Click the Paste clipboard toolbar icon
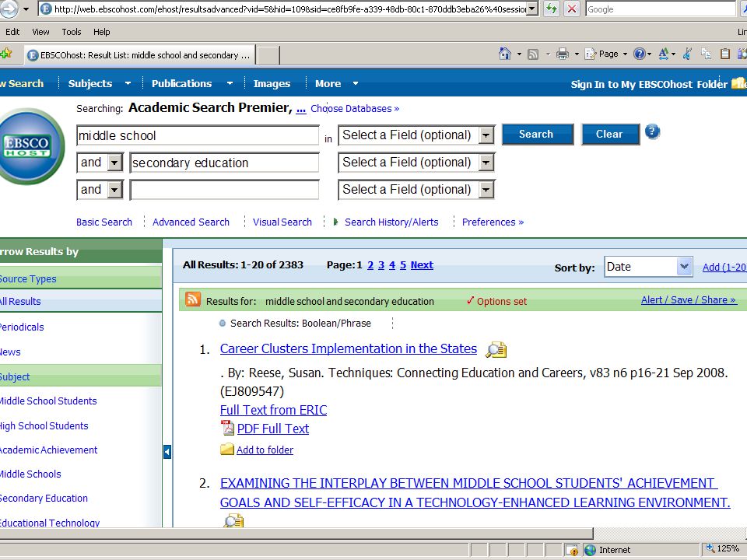Screen dimensions: 747x560 pyautogui.click(x=725, y=54)
